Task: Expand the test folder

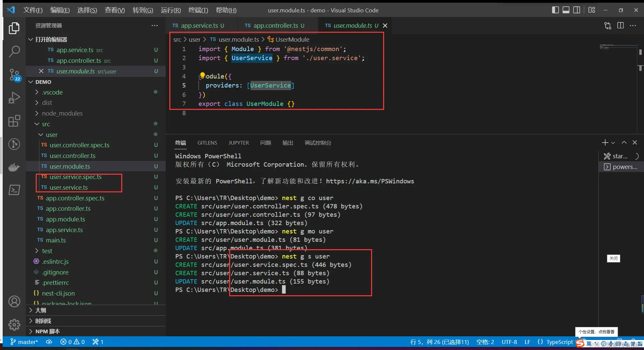Action: coord(96,251)
